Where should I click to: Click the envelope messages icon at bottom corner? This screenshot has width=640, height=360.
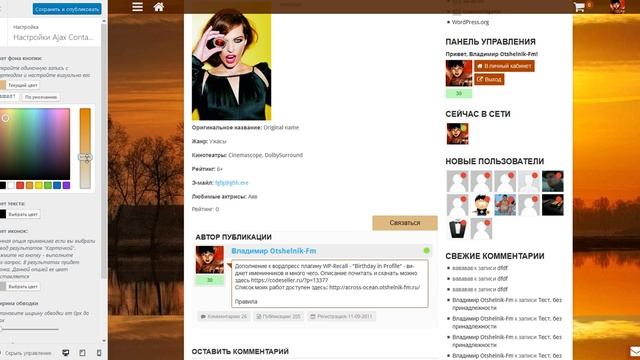[634, 351]
